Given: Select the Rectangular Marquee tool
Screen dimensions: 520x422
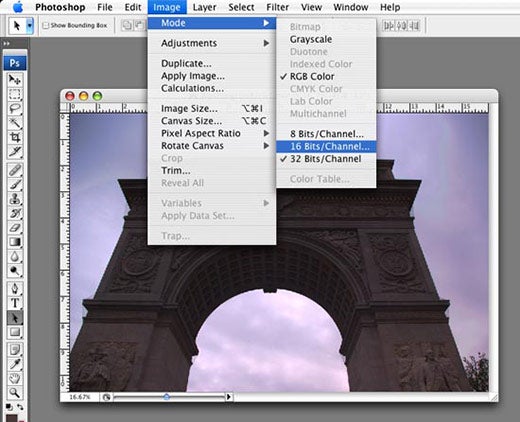Looking at the screenshot, I should (x=15, y=94).
